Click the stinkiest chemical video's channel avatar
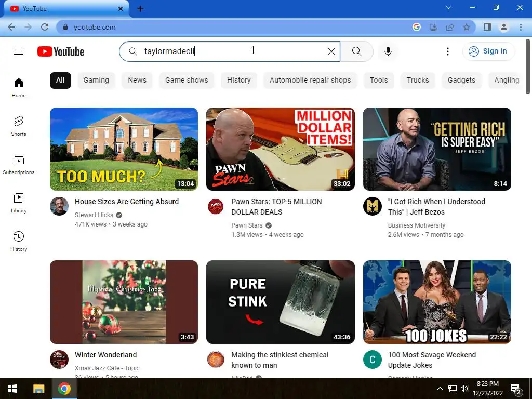The image size is (532, 399). click(216, 360)
